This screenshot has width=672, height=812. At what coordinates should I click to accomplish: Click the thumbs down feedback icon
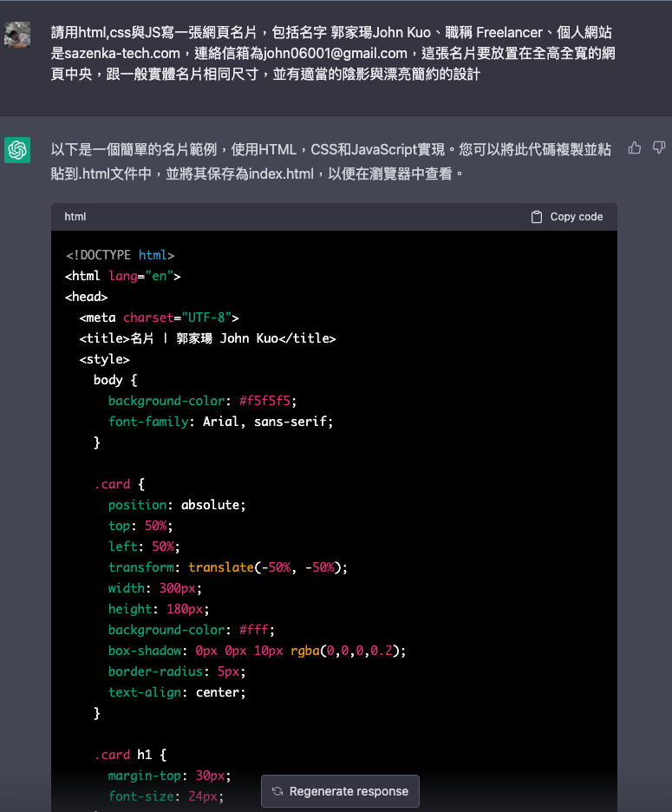point(659,148)
